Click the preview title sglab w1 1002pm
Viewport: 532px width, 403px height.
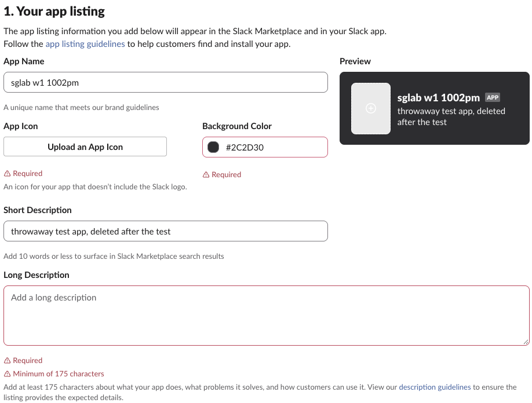coord(438,98)
